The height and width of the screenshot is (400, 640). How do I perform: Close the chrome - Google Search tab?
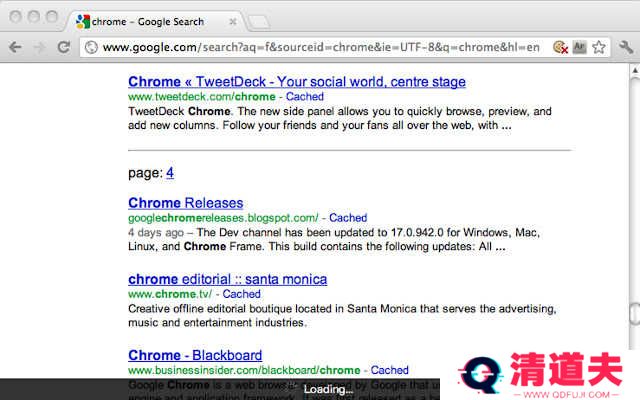coord(233,21)
